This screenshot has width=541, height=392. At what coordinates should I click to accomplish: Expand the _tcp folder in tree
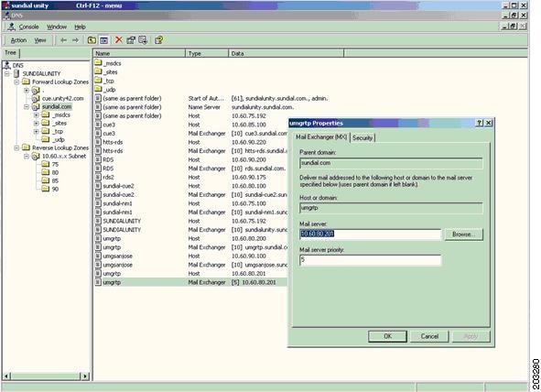(37, 132)
